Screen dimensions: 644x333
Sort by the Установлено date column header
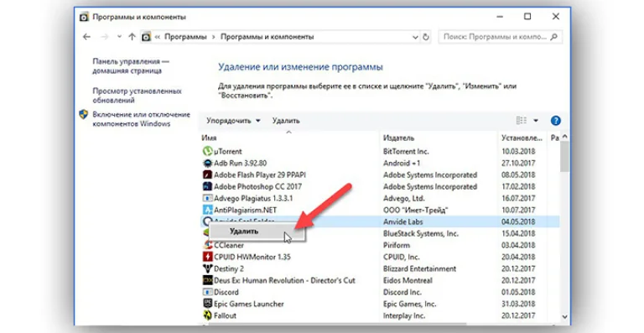pos(522,138)
